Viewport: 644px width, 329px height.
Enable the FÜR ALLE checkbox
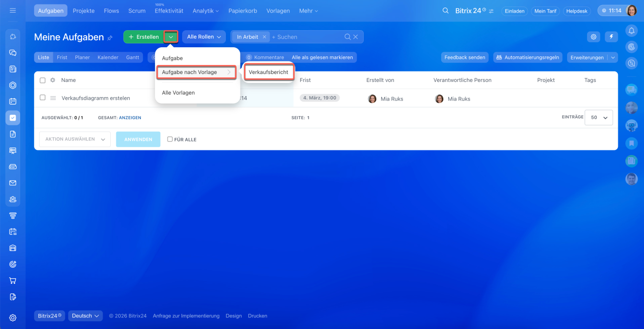pos(170,139)
